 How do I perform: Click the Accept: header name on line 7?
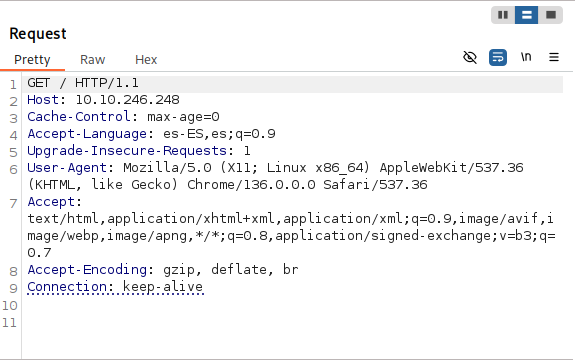[54, 202]
